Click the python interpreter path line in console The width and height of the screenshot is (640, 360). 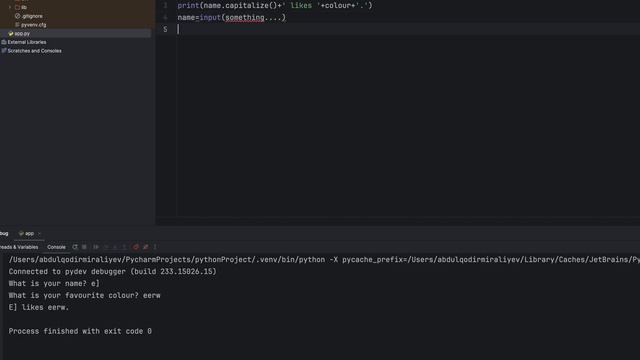coord(324,260)
